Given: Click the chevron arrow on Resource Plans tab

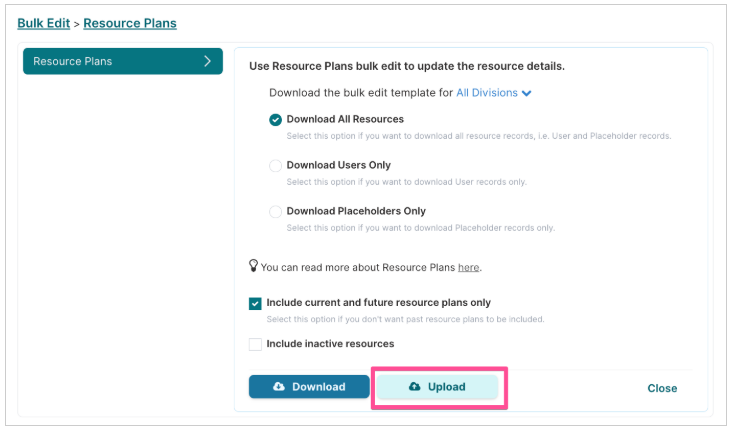Looking at the screenshot, I should coord(207,61).
